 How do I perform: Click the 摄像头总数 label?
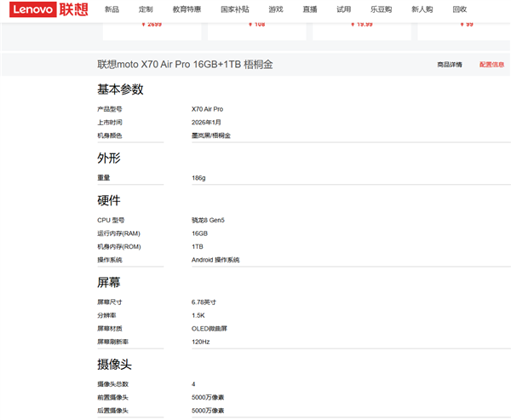[x=112, y=384]
